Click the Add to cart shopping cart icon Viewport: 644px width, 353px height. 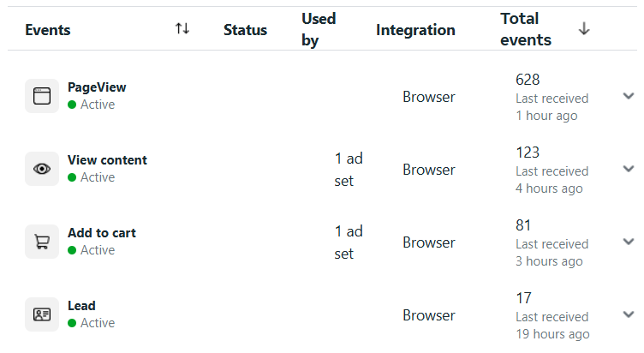42,242
